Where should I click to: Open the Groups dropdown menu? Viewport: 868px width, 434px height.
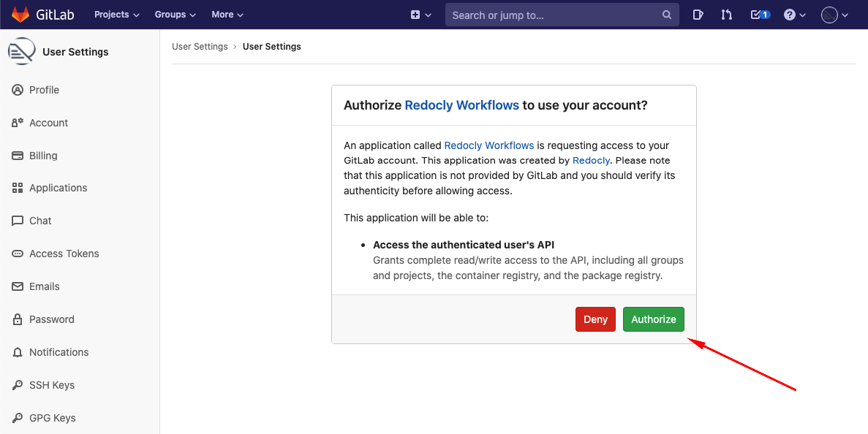pyautogui.click(x=176, y=15)
